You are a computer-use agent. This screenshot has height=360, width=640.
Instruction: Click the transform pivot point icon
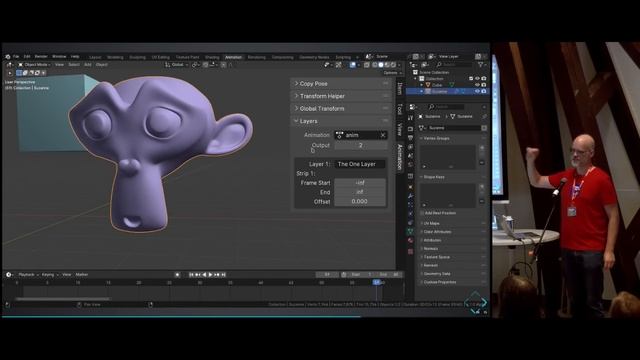click(196, 64)
